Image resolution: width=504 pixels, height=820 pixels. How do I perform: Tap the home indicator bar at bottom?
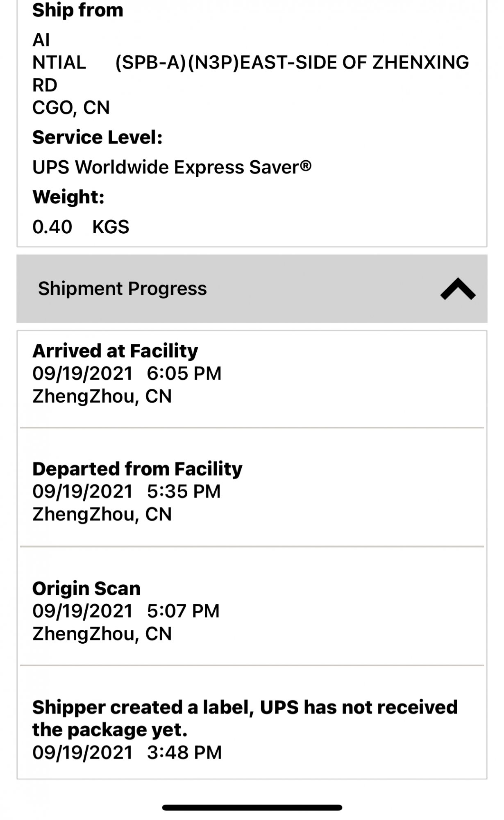pos(252,807)
